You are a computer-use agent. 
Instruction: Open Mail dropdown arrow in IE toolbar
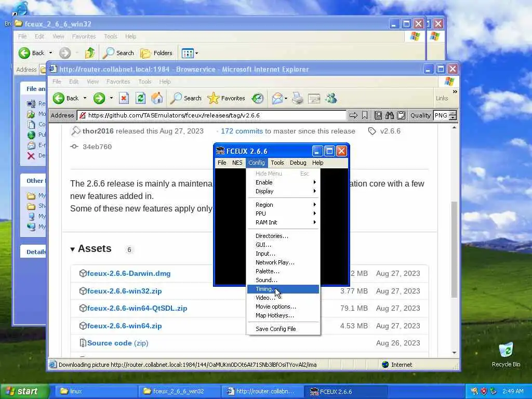click(x=286, y=98)
